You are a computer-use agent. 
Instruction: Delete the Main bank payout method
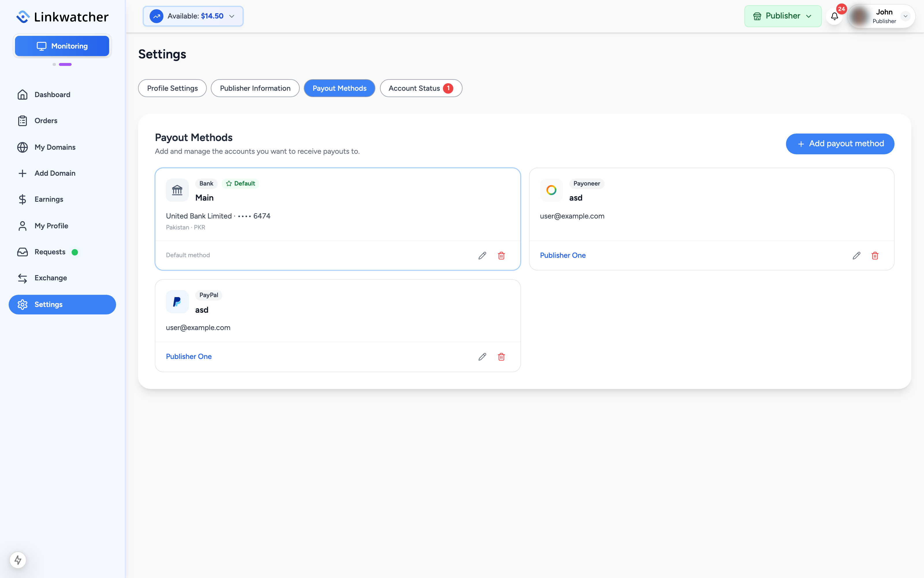[501, 255]
